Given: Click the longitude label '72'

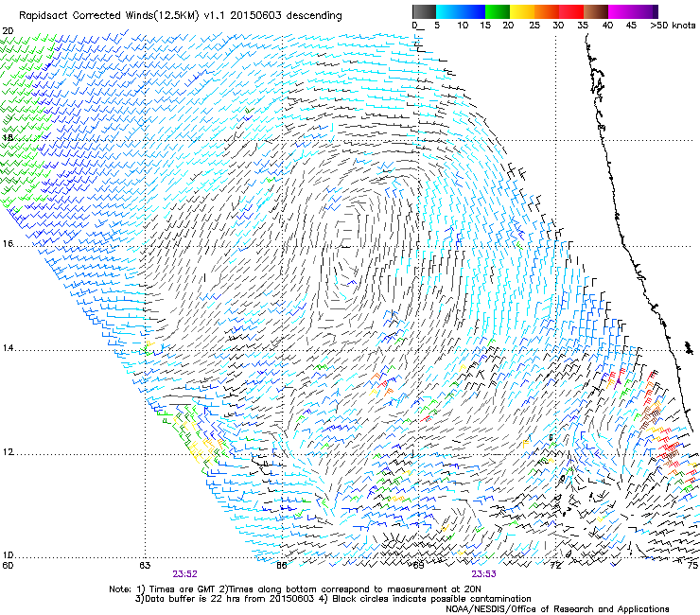Looking at the screenshot, I should click(555, 566).
